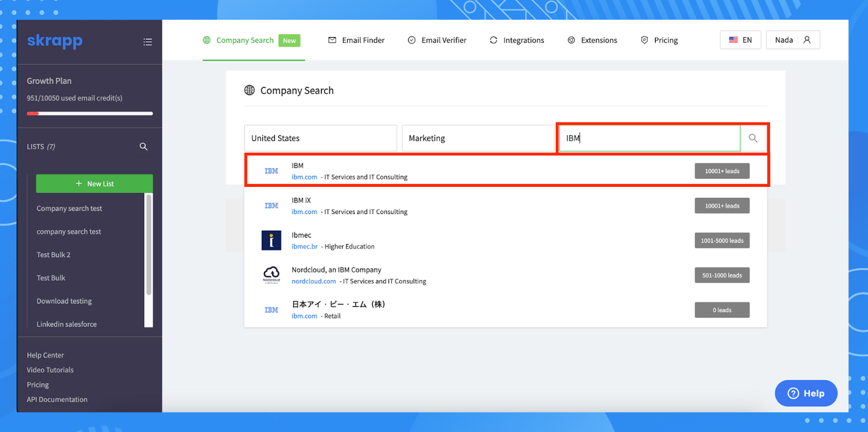The height and width of the screenshot is (432, 868).
Task: Select 'Nordcloud, an IBM Company' result name
Action: pos(336,270)
